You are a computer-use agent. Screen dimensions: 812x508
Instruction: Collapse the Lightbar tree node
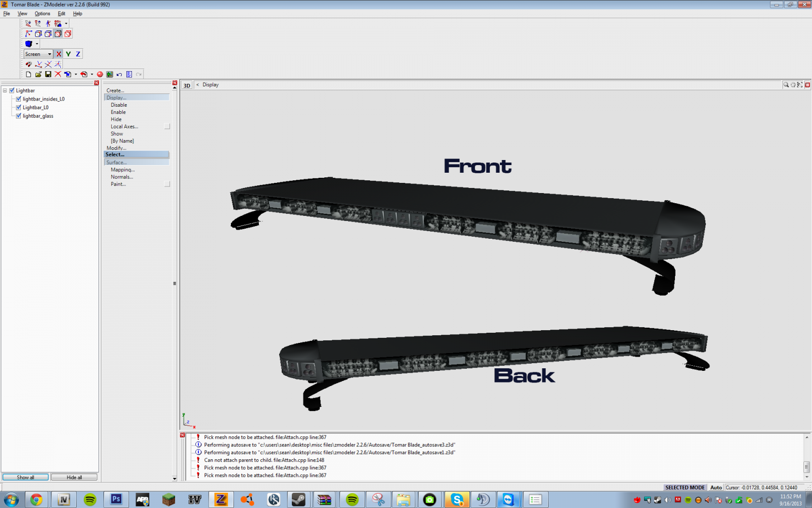click(5, 90)
